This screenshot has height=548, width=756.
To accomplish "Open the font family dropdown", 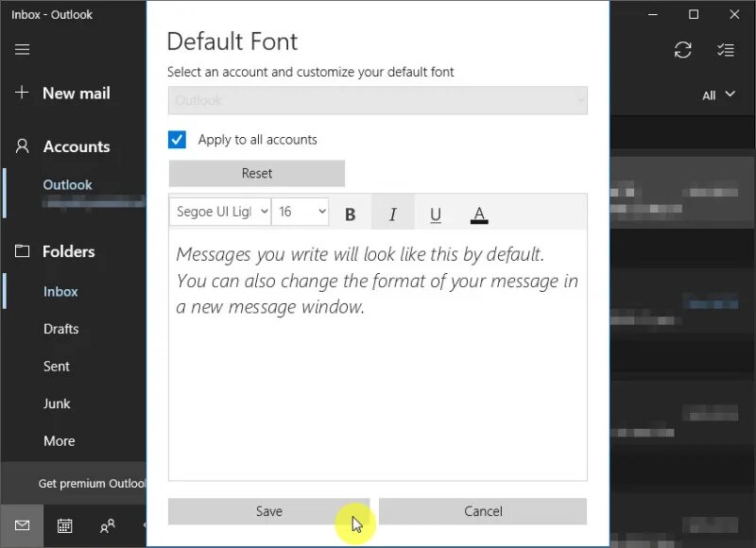I will pyautogui.click(x=220, y=212).
